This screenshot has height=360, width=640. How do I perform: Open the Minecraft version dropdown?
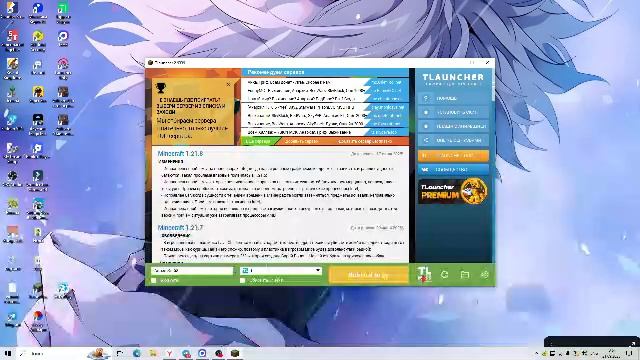pos(281,271)
